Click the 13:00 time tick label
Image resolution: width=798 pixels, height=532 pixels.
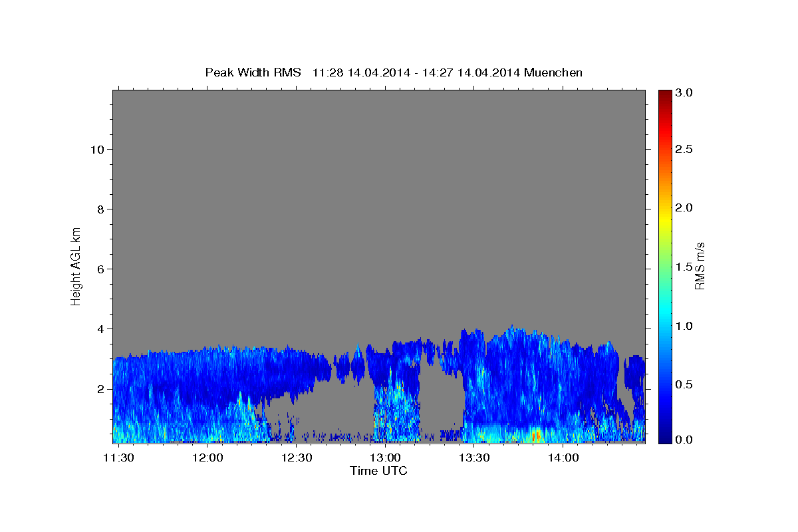pyautogui.click(x=384, y=458)
